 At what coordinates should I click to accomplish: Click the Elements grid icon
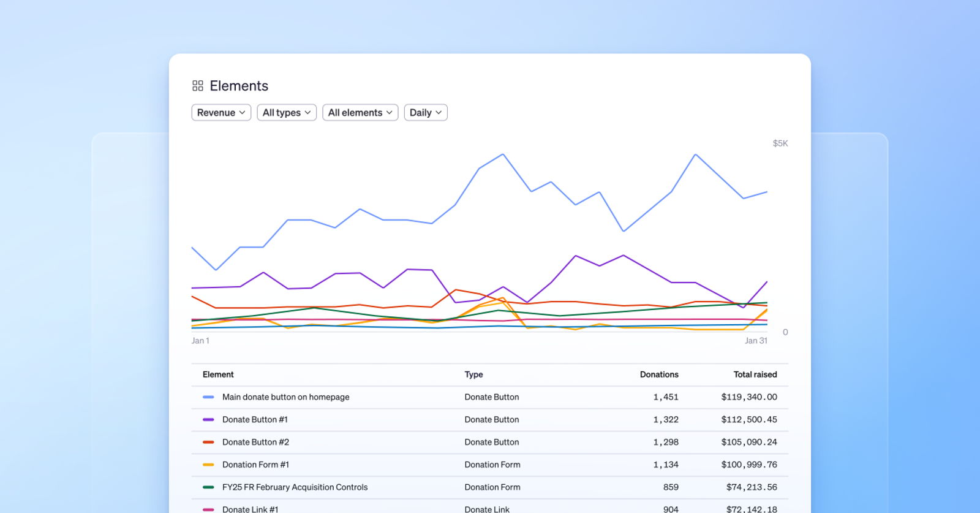197,86
